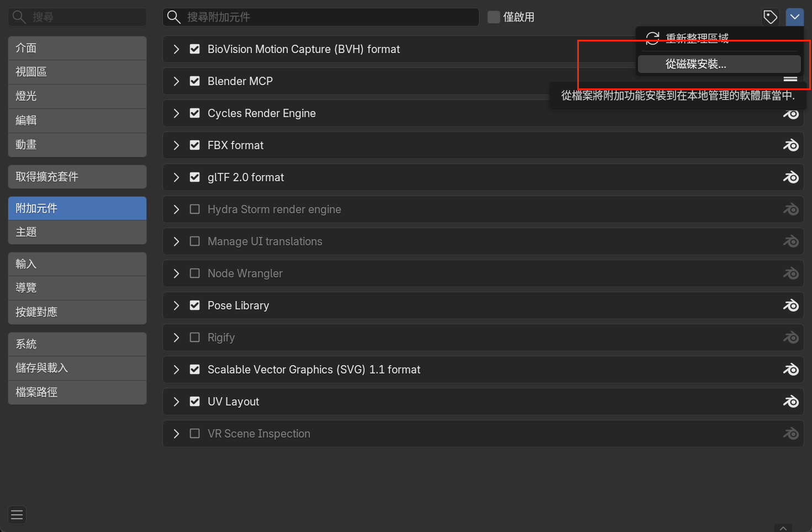
Task: Enable the Node Wrangler add-on checkbox
Action: coord(194,273)
